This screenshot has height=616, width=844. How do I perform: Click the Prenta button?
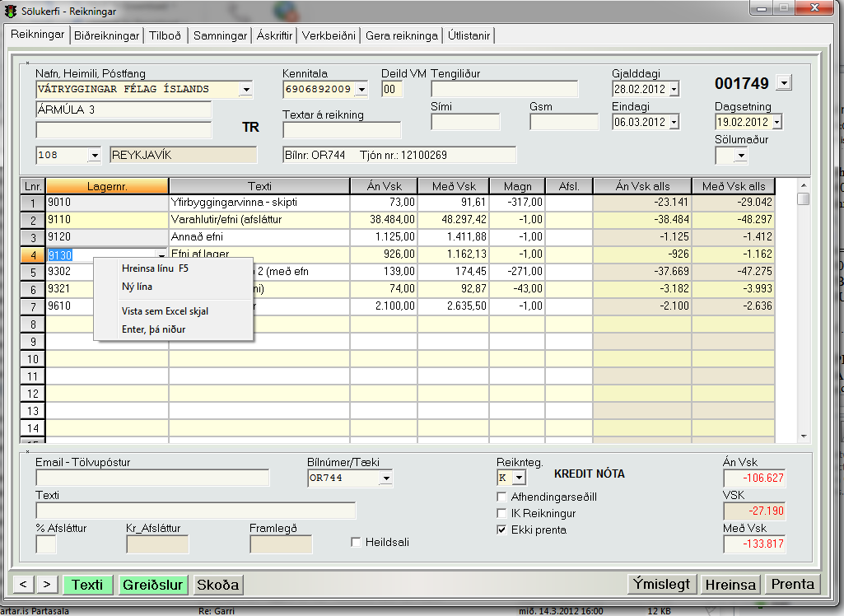coord(792,584)
